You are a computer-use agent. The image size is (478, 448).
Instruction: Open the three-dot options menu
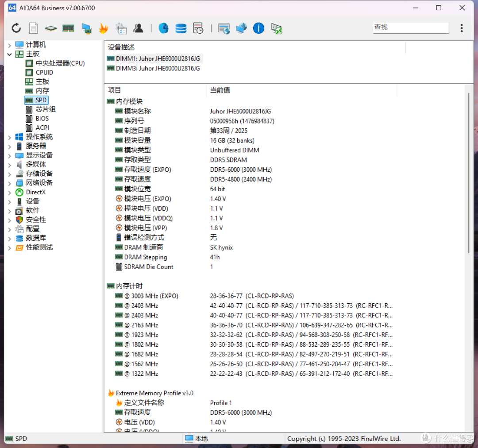pyautogui.click(x=462, y=28)
